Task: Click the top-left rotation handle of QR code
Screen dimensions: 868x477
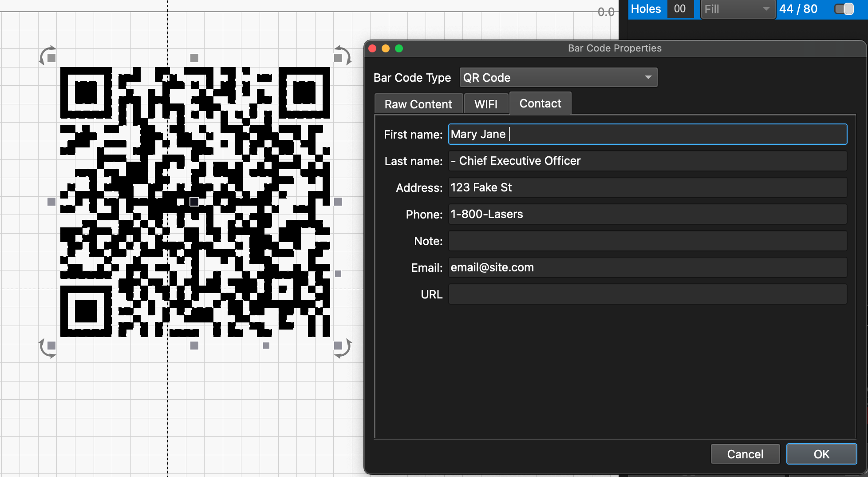Action: tap(47, 55)
